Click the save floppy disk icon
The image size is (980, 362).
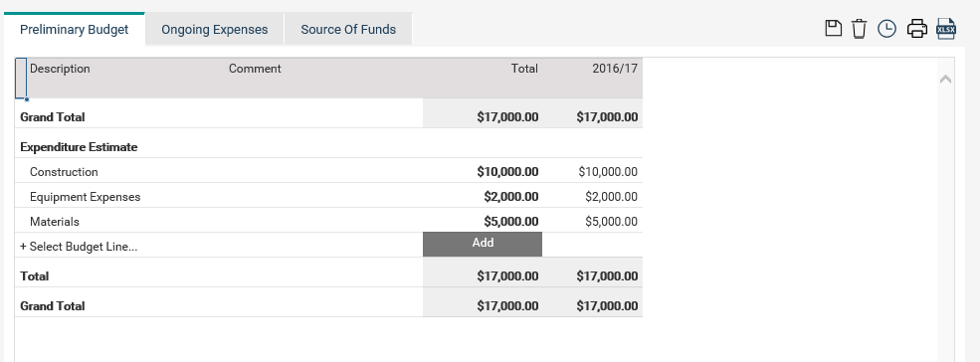(x=833, y=28)
